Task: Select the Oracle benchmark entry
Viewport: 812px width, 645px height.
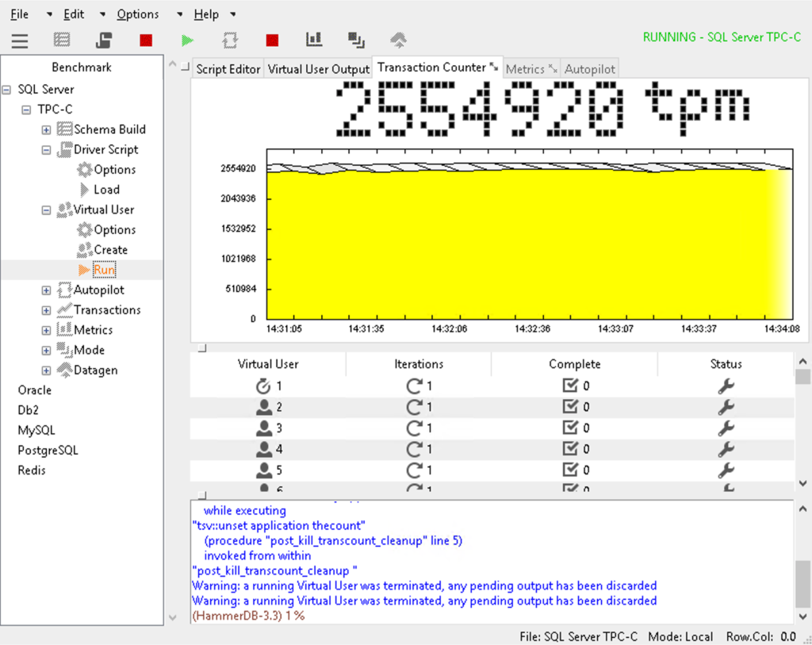Action: pos(35,390)
